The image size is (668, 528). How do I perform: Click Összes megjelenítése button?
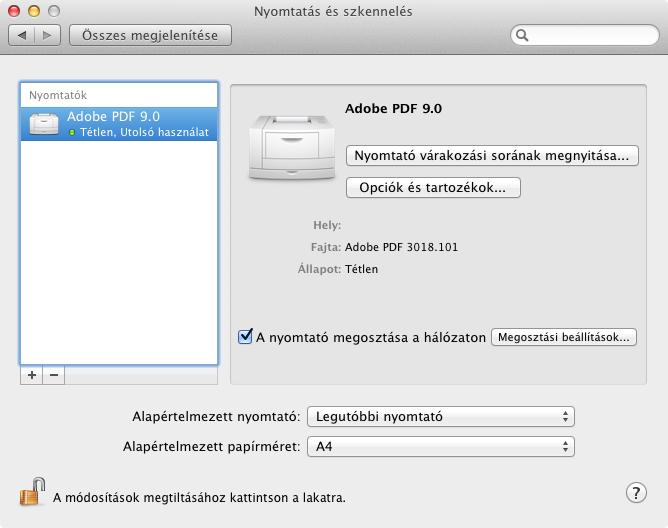coord(150,35)
